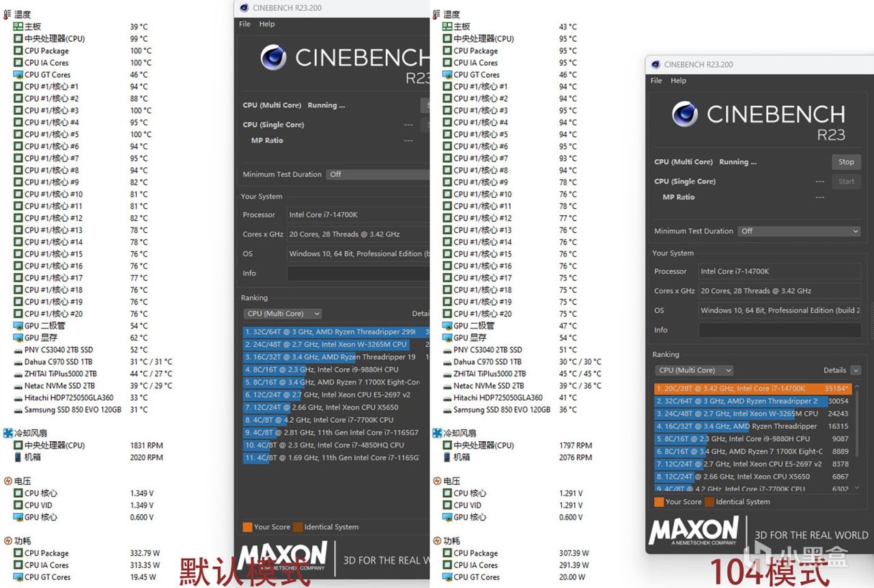This screenshot has height=588, width=874.
Task: Click the orange Your Score swatch in the right Cinebench window
Action: (x=658, y=502)
